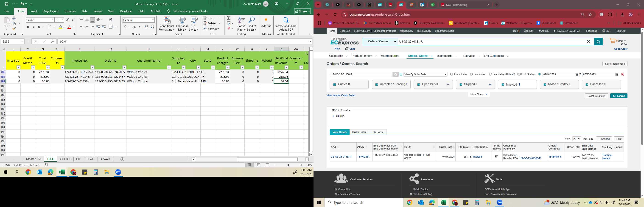Click the print invoice icon in order row
The height and width of the screenshot is (207, 644).
pos(497,157)
